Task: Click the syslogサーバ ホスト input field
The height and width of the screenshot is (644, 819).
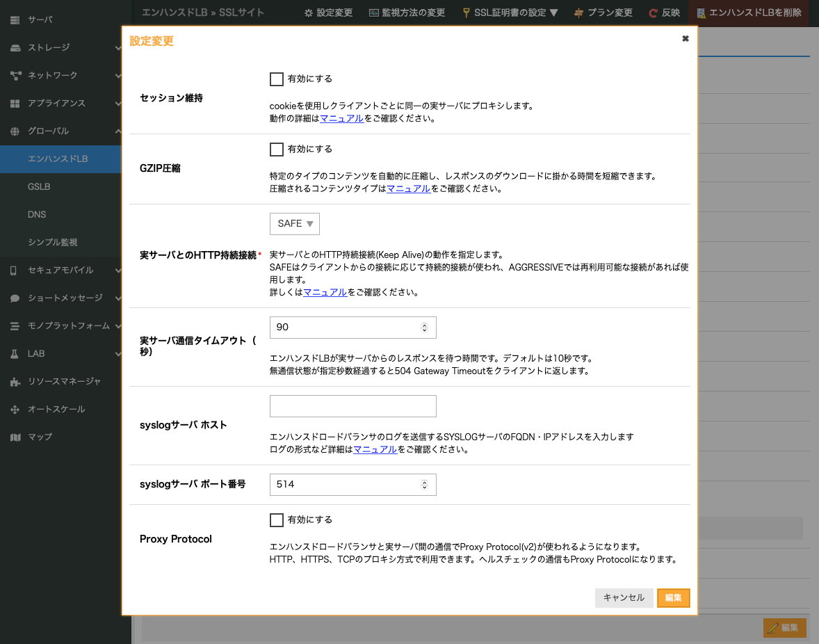Action: [352, 405]
